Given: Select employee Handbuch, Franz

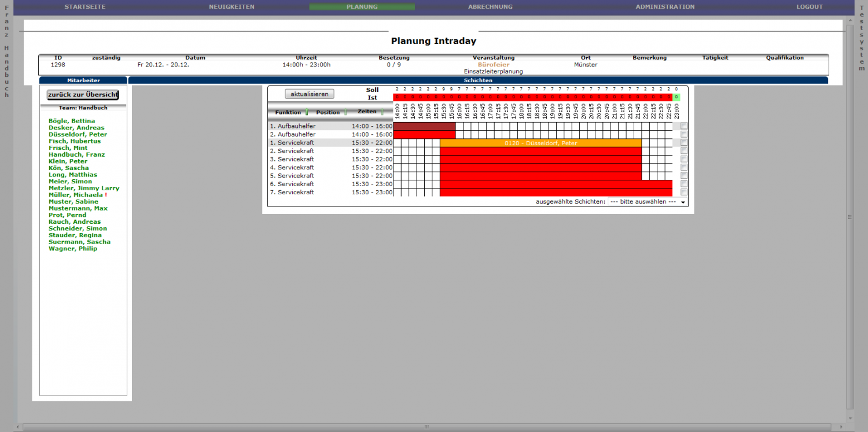Looking at the screenshot, I should (x=77, y=155).
